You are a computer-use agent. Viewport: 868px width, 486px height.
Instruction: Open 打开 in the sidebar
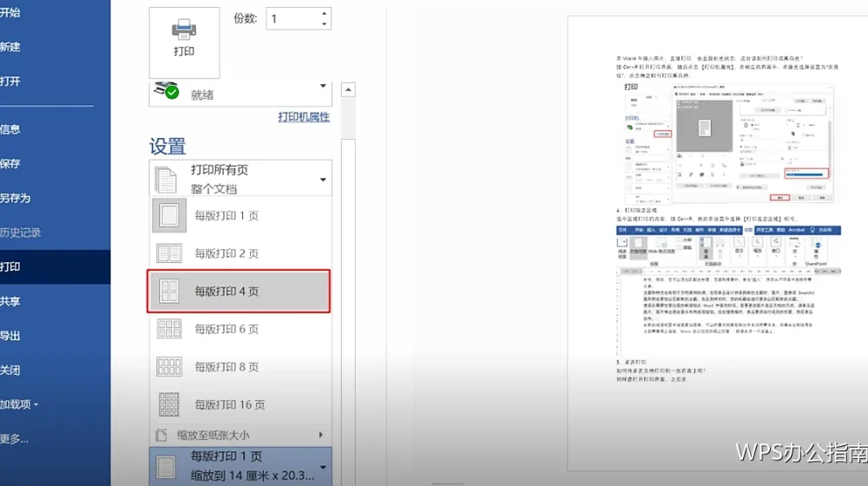tap(10, 82)
